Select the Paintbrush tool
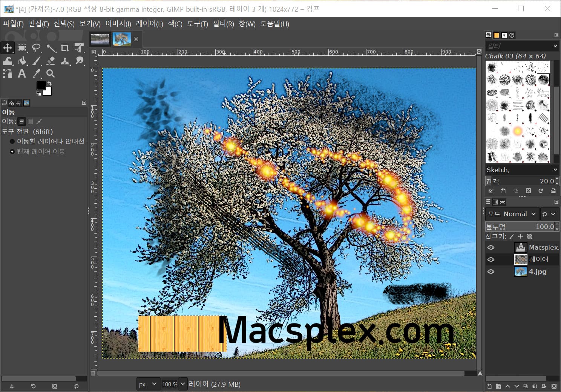Screen dimensions: 561x392 click(x=36, y=61)
